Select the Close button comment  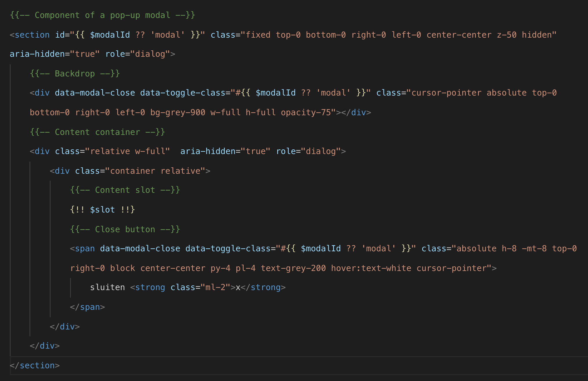coord(125,229)
